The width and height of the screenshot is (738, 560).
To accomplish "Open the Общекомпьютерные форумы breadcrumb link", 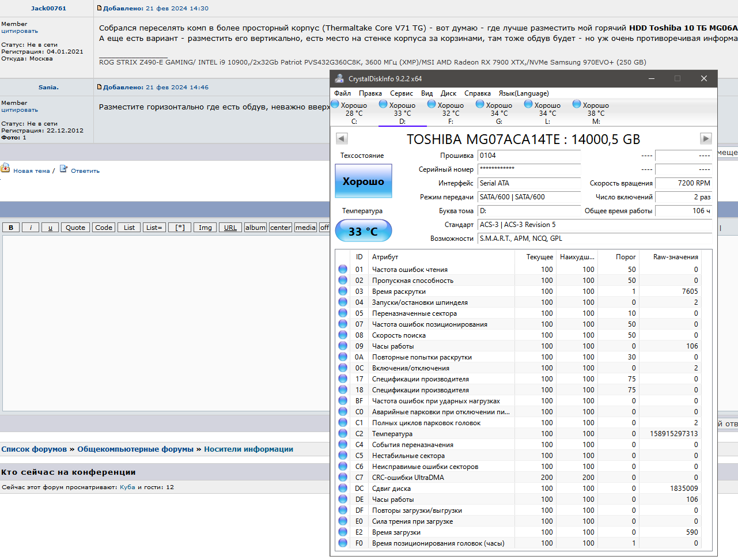I will tap(135, 449).
